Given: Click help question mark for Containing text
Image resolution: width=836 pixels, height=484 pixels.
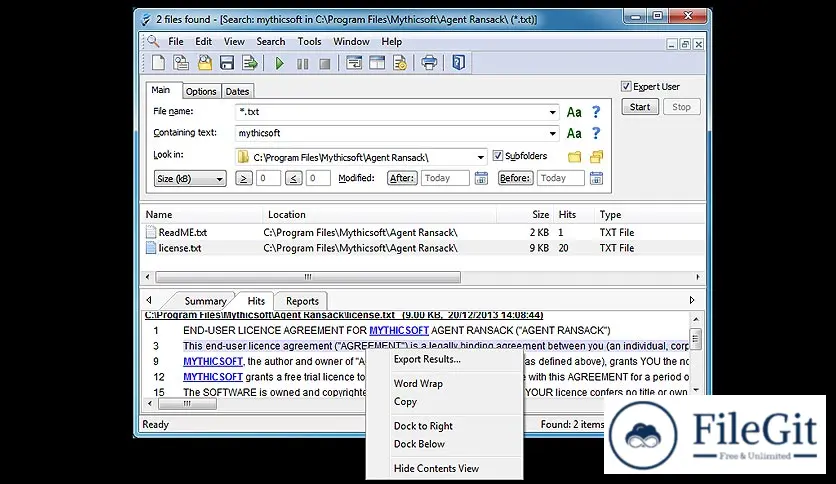Looking at the screenshot, I should click(x=596, y=133).
